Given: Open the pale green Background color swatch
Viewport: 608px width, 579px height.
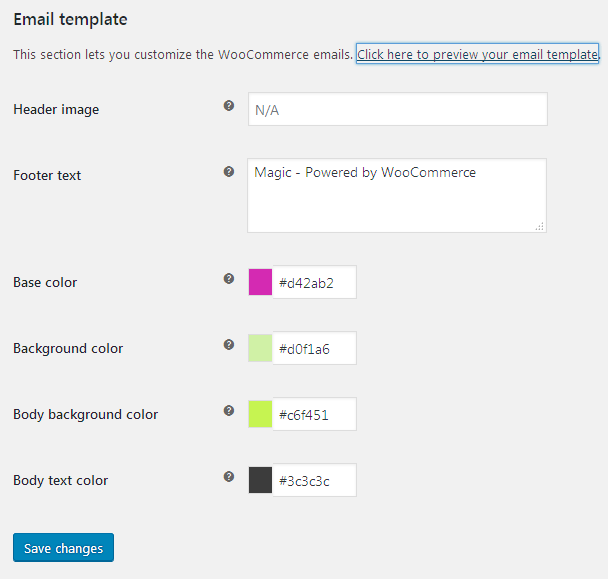Looking at the screenshot, I should (x=260, y=348).
